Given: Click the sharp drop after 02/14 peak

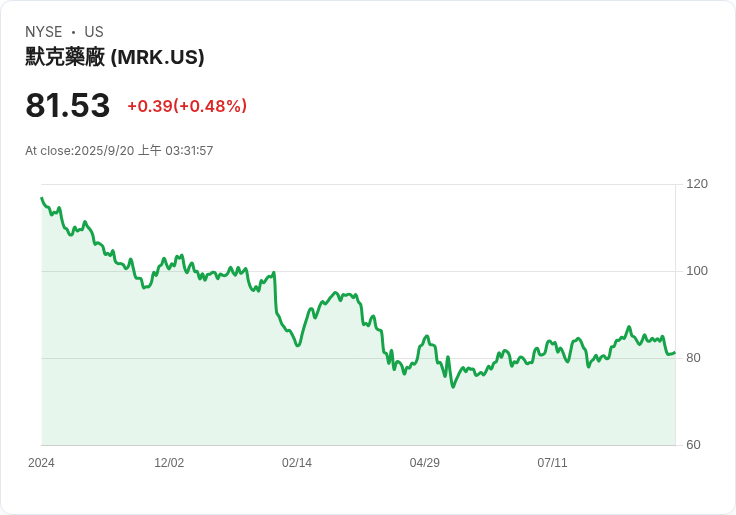Looking at the screenshot, I should pyautogui.click(x=275, y=295).
